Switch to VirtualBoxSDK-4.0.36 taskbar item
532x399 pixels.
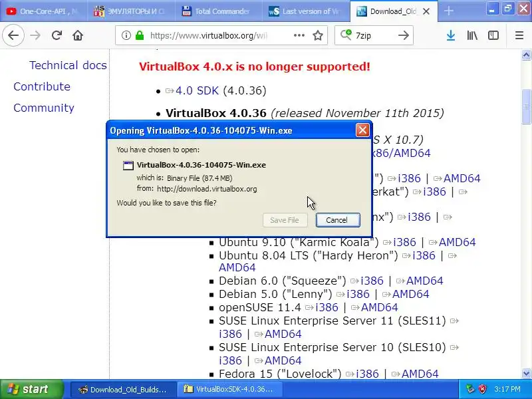click(229, 389)
